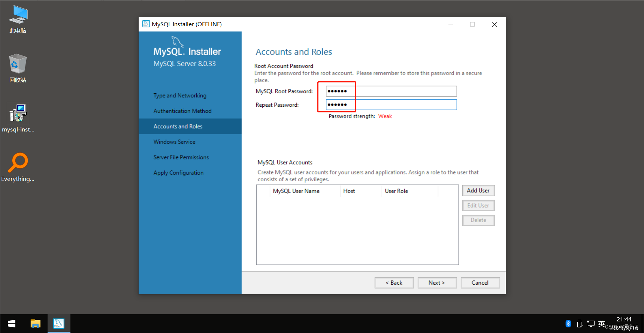644x333 pixels.
Task: Go back with the < Back button
Action: (394, 283)
